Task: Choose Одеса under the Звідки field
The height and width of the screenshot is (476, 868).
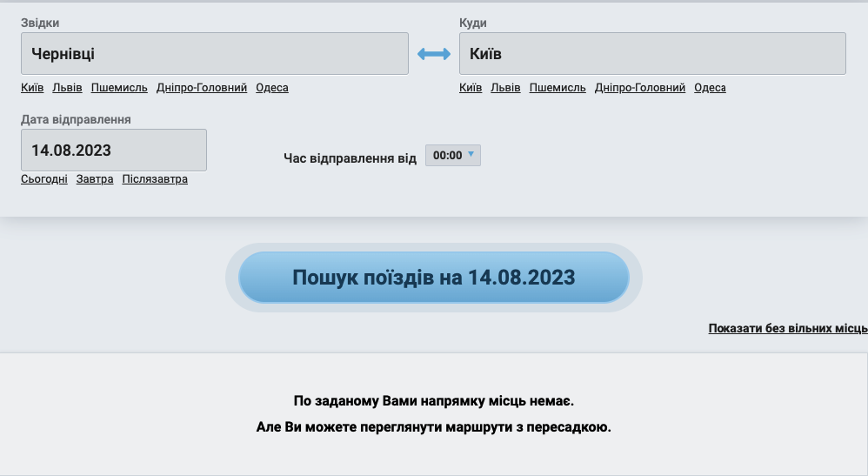Action: pos(272,88)
